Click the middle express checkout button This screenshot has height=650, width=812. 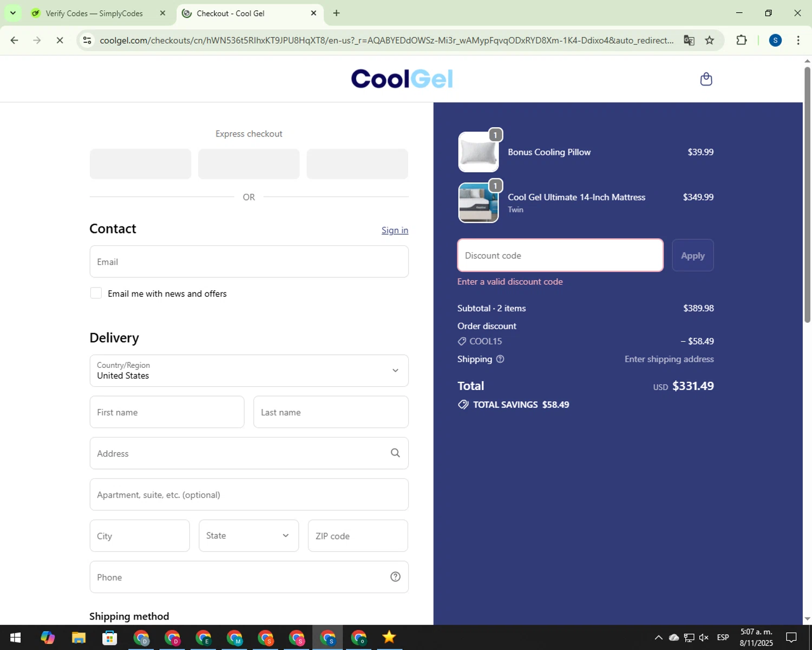(x=248, y=164)
